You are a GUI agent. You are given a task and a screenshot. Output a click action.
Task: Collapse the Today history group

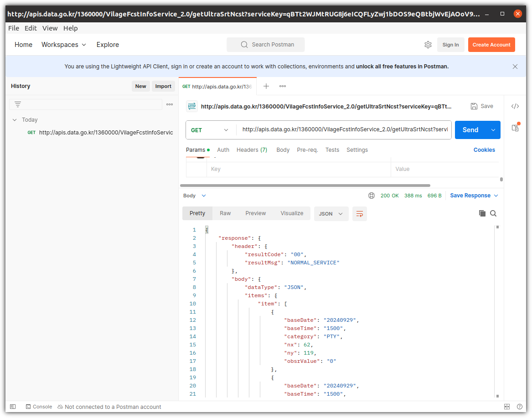point(15,120)
